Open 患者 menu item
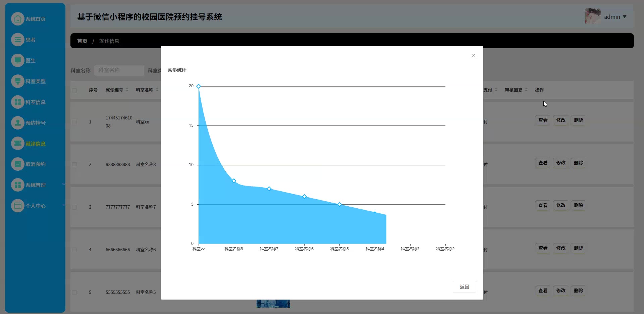644x314 pixels. point(31,40)
